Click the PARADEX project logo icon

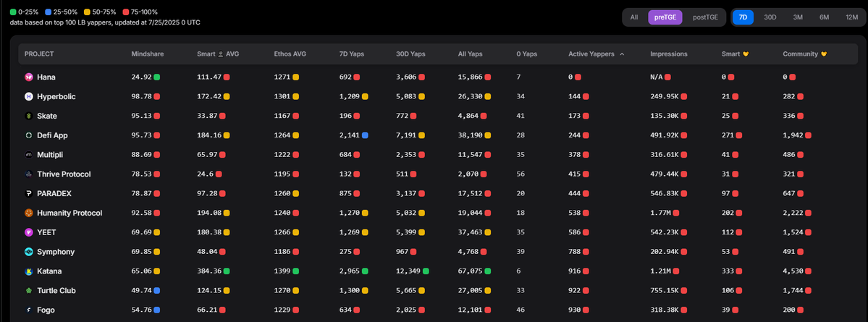pos(29,194)
